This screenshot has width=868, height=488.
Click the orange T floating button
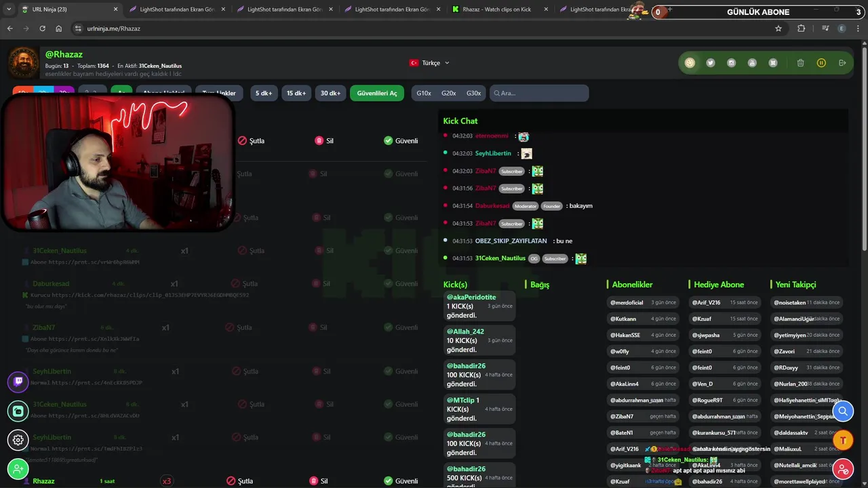(843, 440)
